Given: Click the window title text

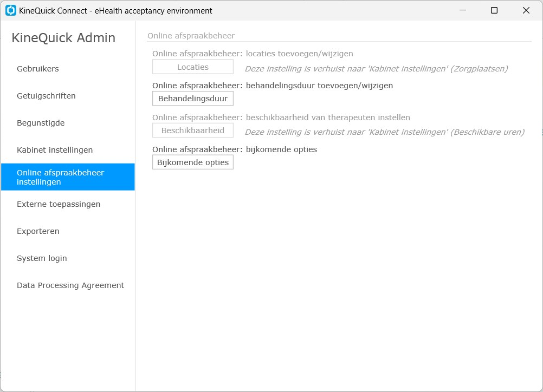Looking at the screenshot, I should tap(115, 11).
